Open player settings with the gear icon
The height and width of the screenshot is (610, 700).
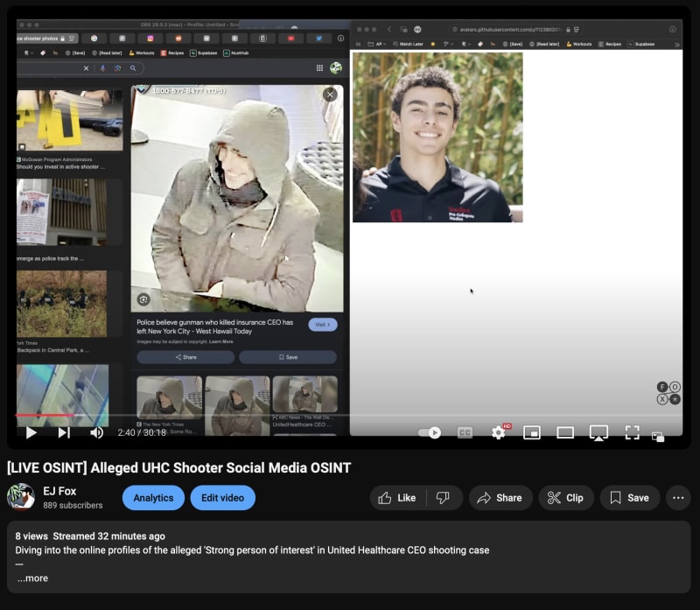(x=498, y=432)
